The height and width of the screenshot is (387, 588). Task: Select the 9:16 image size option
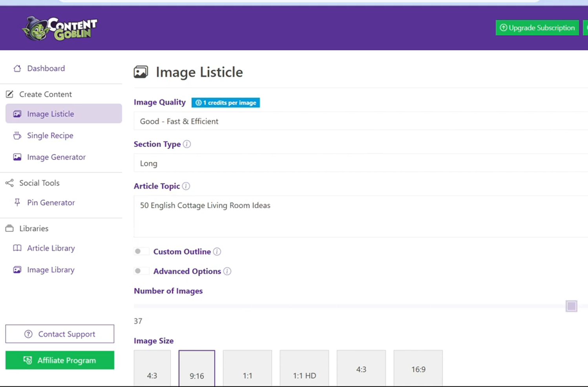[x=197, y=368]
